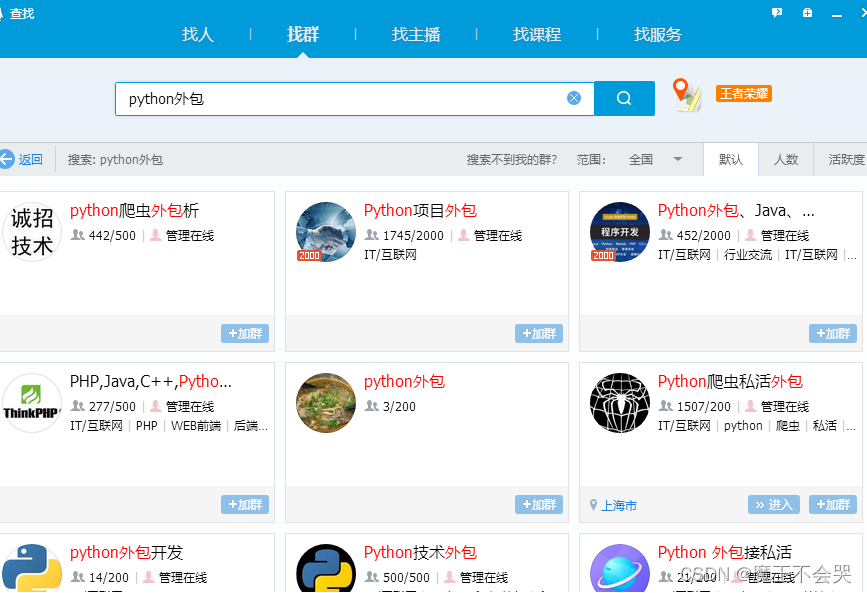Screen dimensions: 867x593
Task: Open 搜索不到我的群? help link
Action: click(511, 159)
